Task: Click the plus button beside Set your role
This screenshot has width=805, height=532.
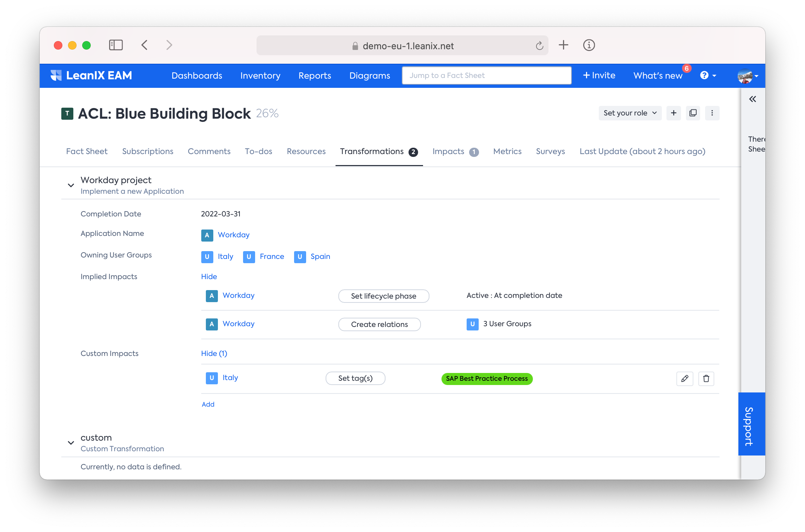Action: (674, 113)
